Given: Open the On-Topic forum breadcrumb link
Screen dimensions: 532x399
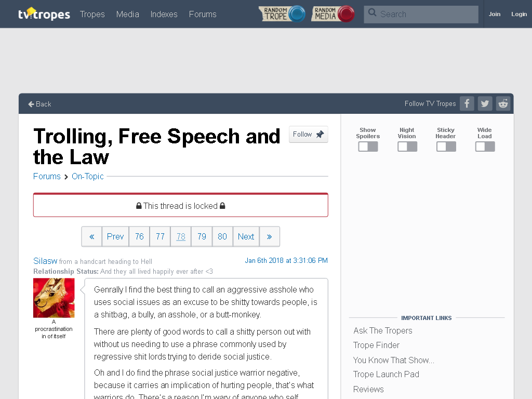Looking at the screenshot, I should pos(87,177).
